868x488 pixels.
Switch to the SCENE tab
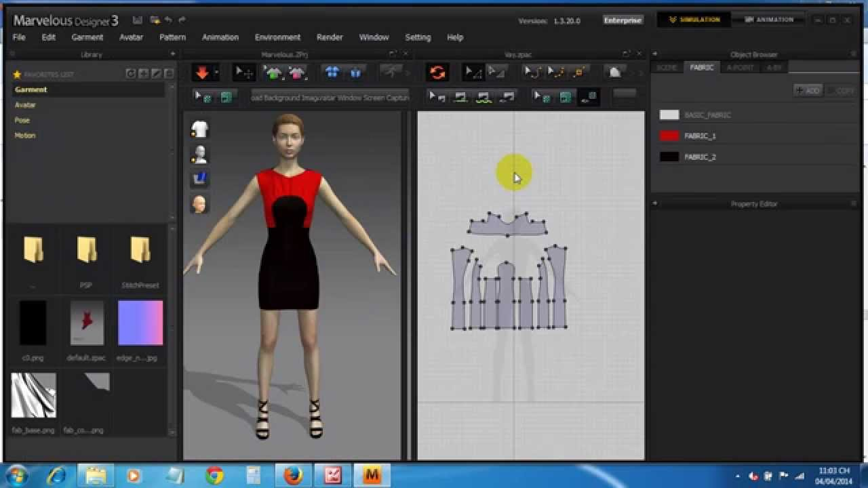click(667, 68)
